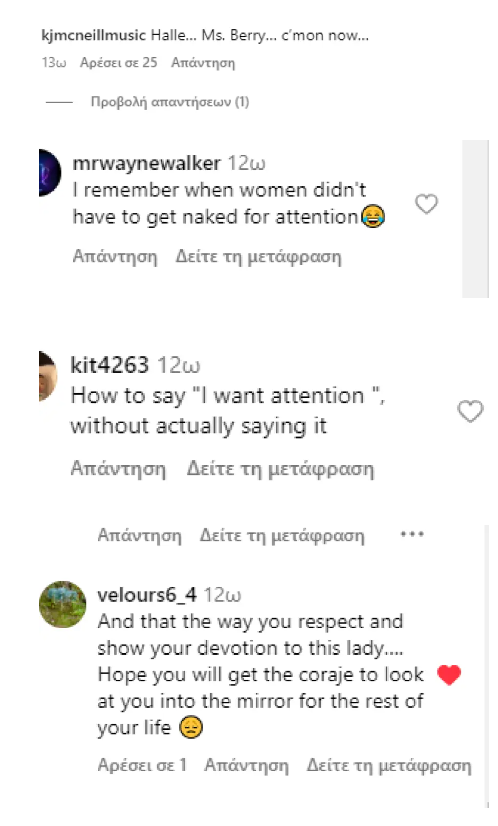Image resolution: width=498 pixels, height=826 pixels.
Task: Reply to kit4263's comment
Action: (x=118, y=468)
